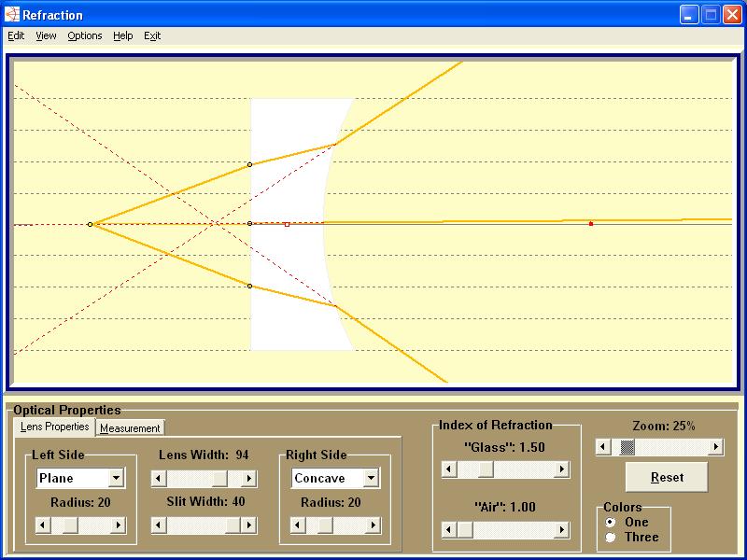
Task: Click the "Lens Width: 94" label
Action: [x=204, y=455]
